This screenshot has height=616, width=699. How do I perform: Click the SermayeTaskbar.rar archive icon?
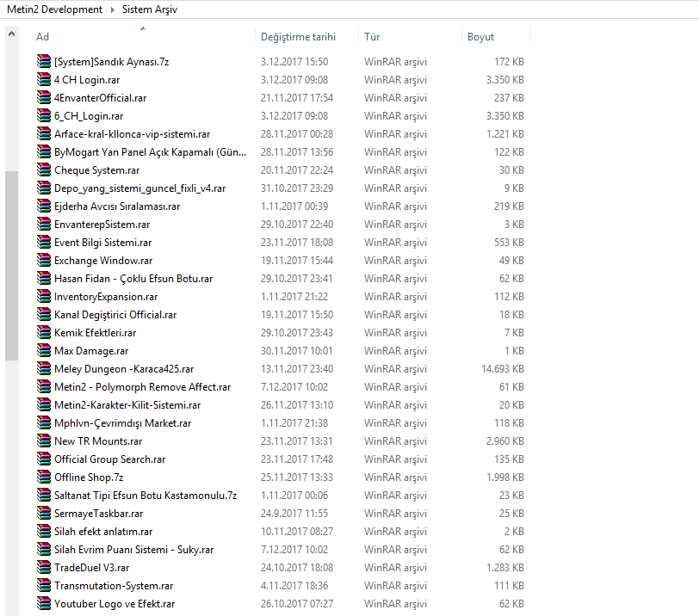click(44, 513)
